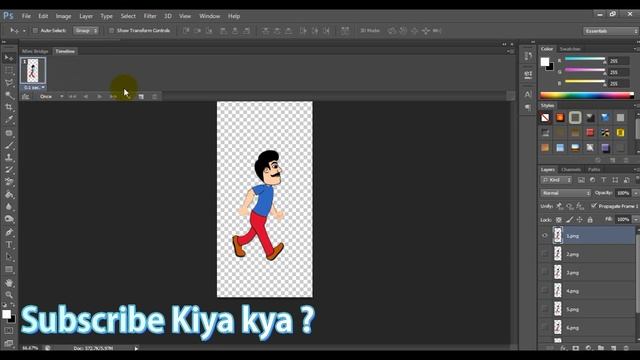Duplicate the selected frame in Timeline
The image size is (640, 360).
pos(141,97)
